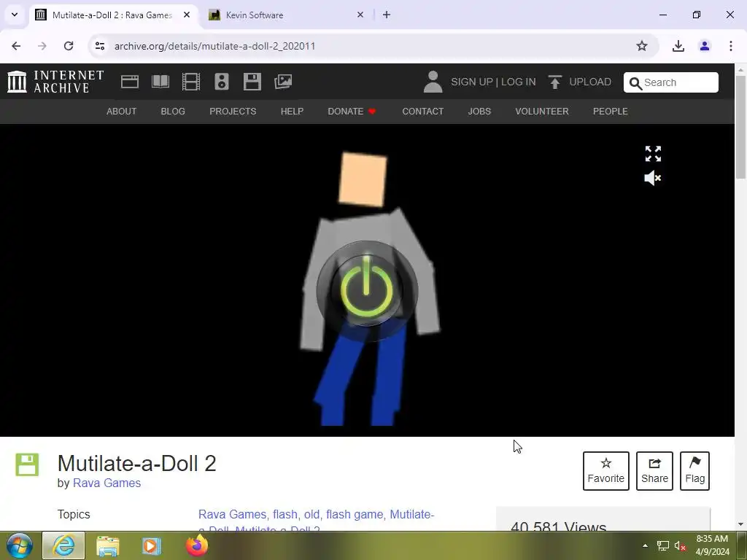Open the "flash" topic link
This screenshot has height=560, width=747.
click(286, 514)
